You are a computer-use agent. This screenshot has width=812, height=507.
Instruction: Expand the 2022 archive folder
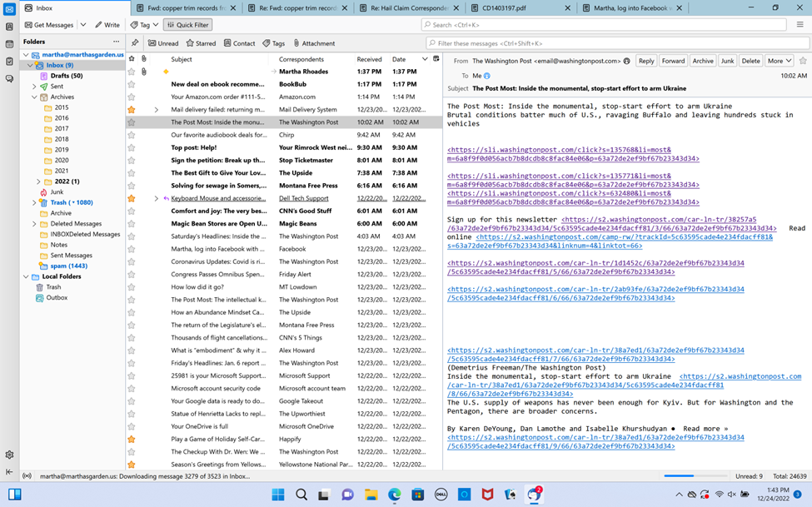(38, 181)
